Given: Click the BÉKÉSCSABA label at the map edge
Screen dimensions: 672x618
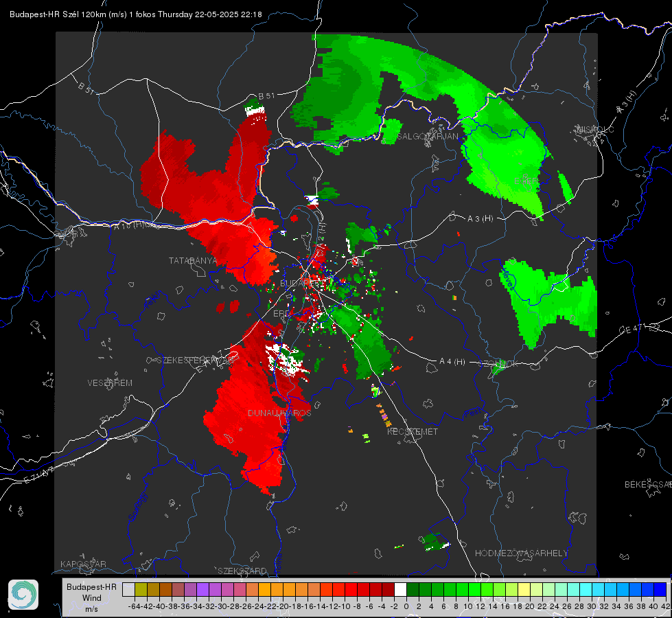Looking at the screenshot, I should [x=648, y=485].
